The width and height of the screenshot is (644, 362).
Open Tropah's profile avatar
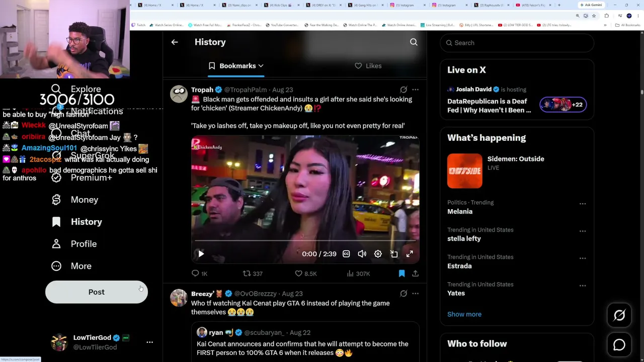tap(179, 94)
